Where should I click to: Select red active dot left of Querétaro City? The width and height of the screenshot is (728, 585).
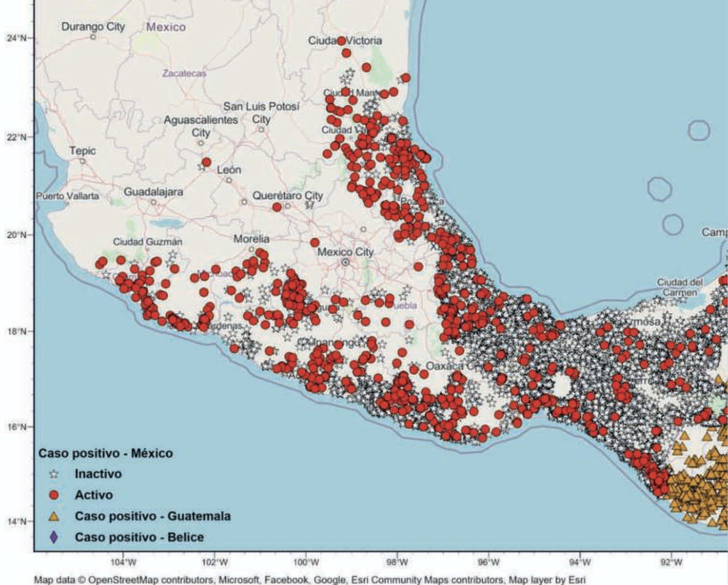coord(277,207)
